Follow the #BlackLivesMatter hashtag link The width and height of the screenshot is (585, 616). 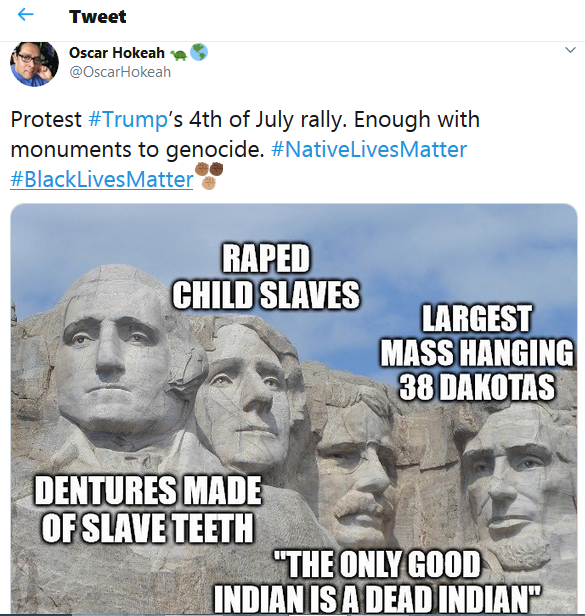pyautogui.click(x=101, y=180)
